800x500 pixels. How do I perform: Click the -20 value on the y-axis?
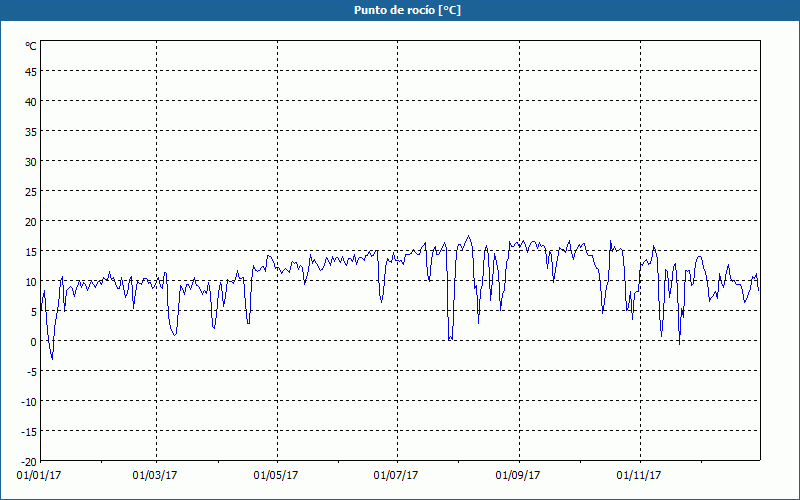pos(29,462)
